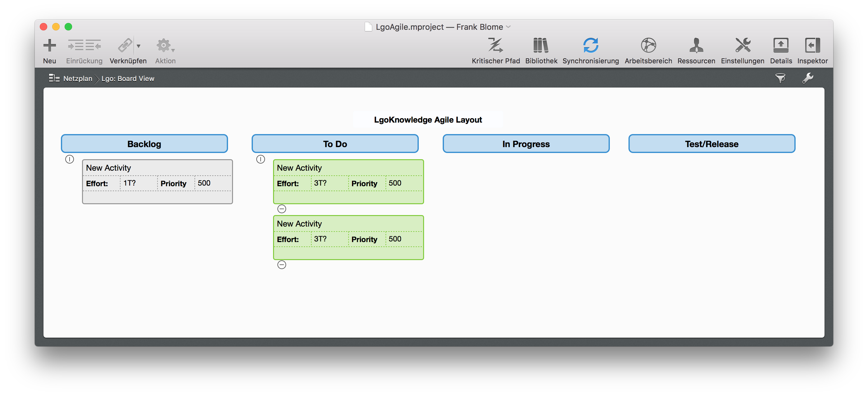Collapse the second To Do activity card
This screenshot has width=868, height=396.
tap(282, 265)
